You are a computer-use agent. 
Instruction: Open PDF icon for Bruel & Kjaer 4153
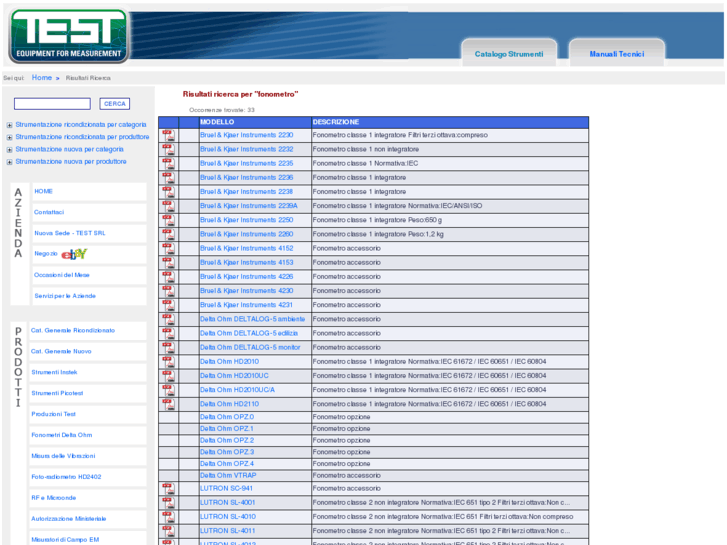click(x=168, y=263)
